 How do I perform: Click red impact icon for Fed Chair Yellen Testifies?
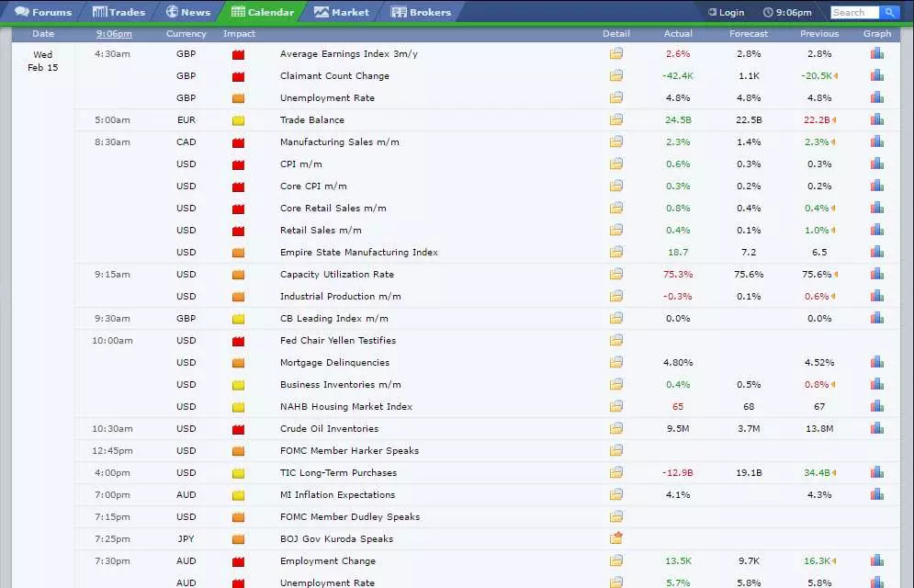[238, 341]
